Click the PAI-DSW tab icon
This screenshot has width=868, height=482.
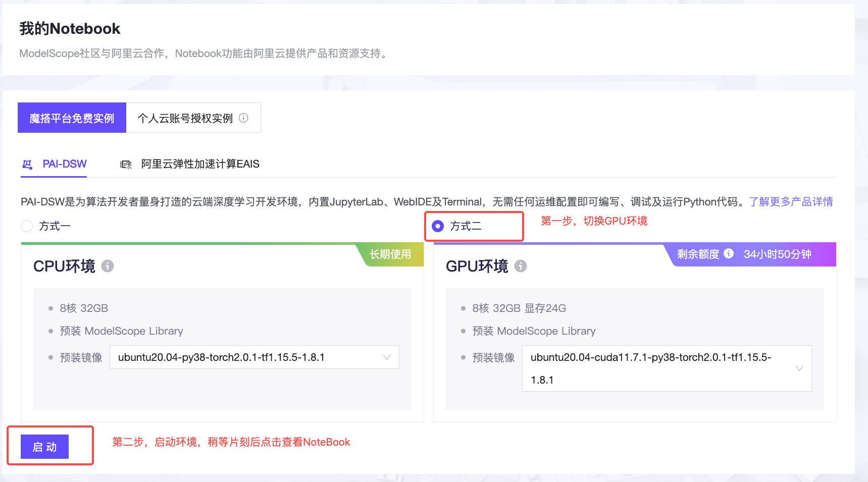click(27, 165)
